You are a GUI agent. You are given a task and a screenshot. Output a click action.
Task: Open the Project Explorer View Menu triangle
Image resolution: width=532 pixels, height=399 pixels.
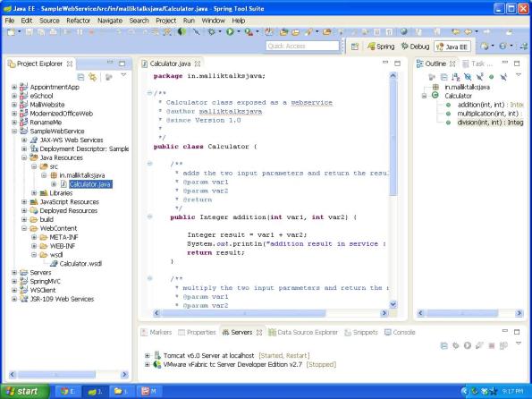point(123,75)
